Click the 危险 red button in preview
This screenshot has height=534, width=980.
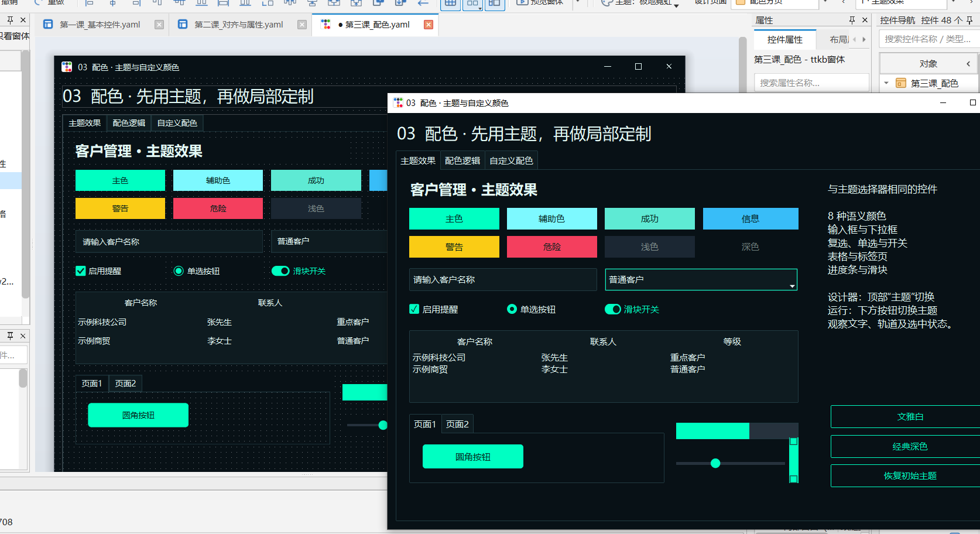tap(551, 247)
